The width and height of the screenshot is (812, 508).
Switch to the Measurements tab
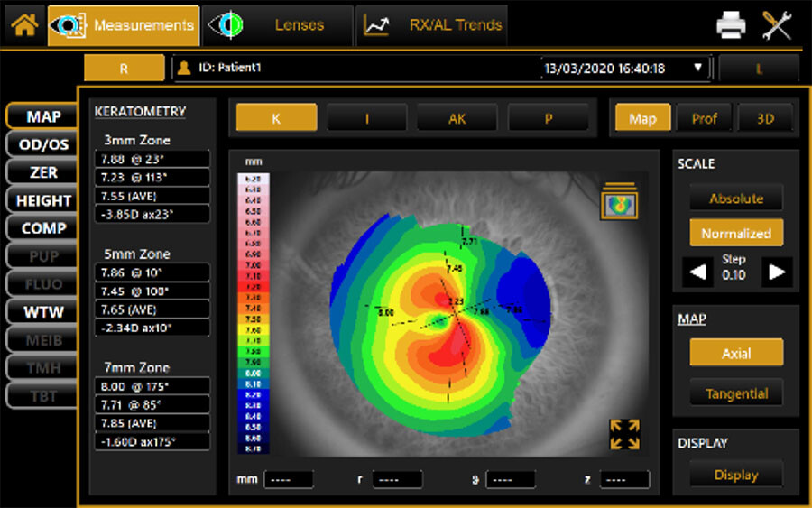[x=124, y=25]
